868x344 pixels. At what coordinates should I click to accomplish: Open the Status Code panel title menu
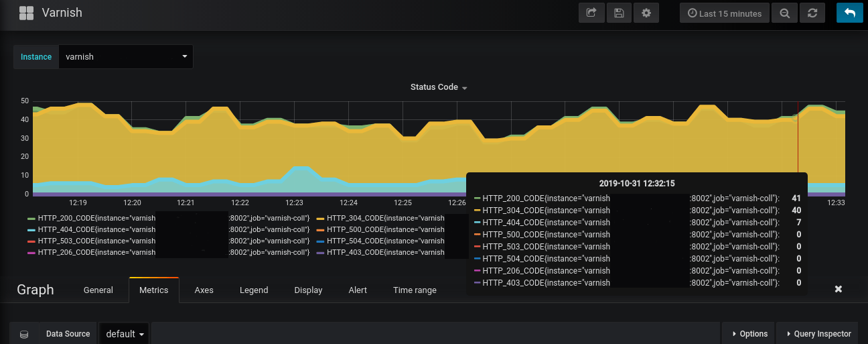point(439,87)
